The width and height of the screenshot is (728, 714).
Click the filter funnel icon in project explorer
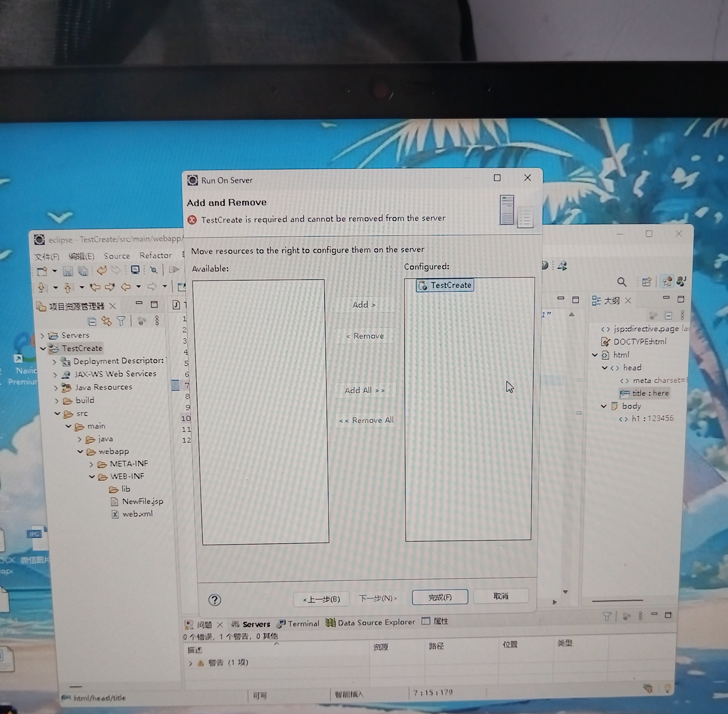pyautogui.click(x=121, y=321)
